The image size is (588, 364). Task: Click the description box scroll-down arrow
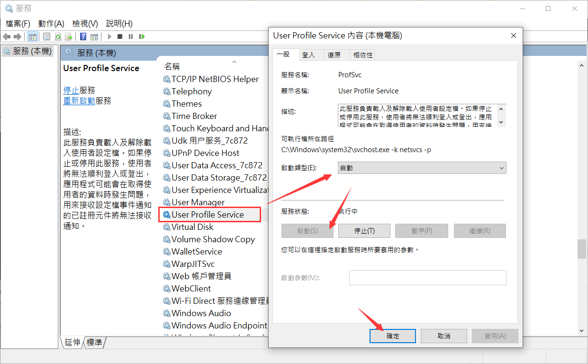(x=502, y=122)
